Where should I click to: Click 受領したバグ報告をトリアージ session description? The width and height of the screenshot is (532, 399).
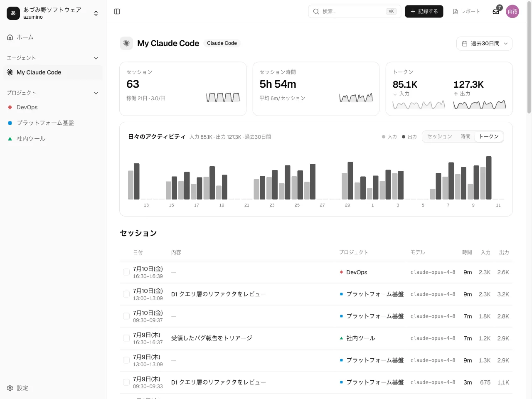click(212, 338)
